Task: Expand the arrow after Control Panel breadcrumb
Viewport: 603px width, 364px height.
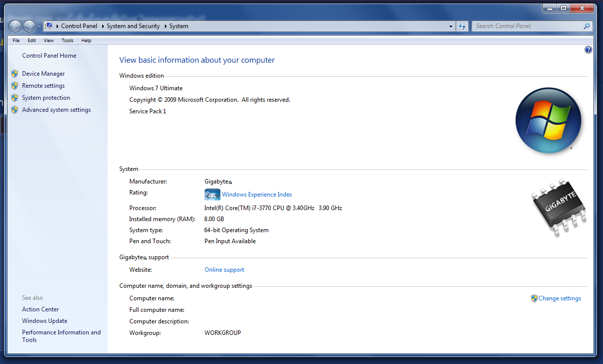Action: coord(102,26)
